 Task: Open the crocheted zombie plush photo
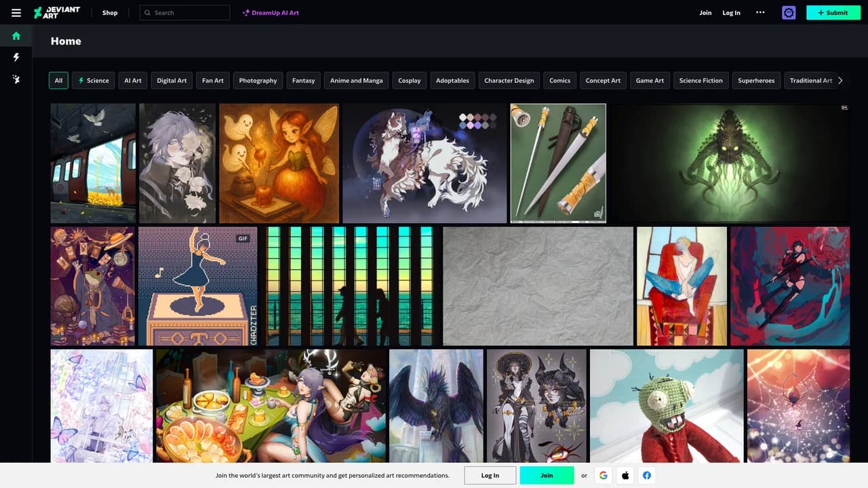click(x=667, y=405)
